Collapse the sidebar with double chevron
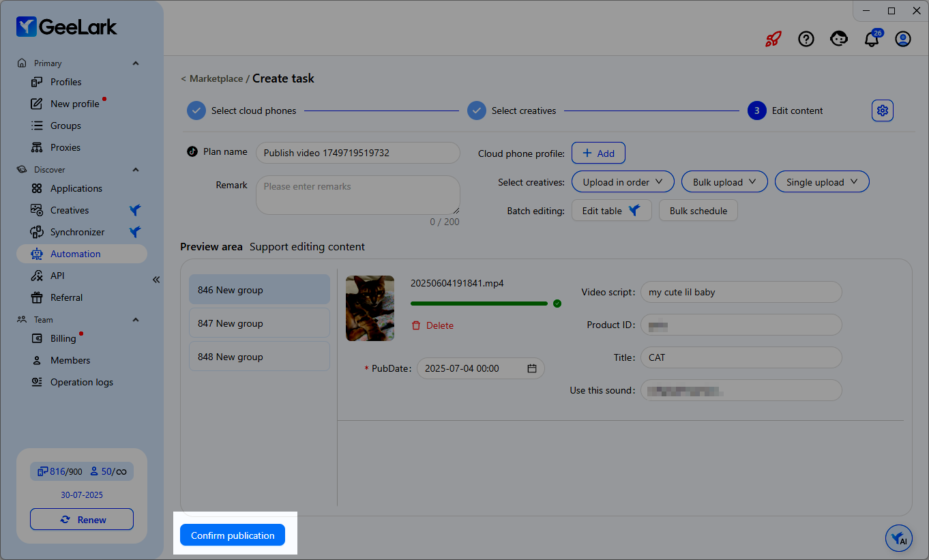Screen dimensions: 929x560 pos(156,280)
